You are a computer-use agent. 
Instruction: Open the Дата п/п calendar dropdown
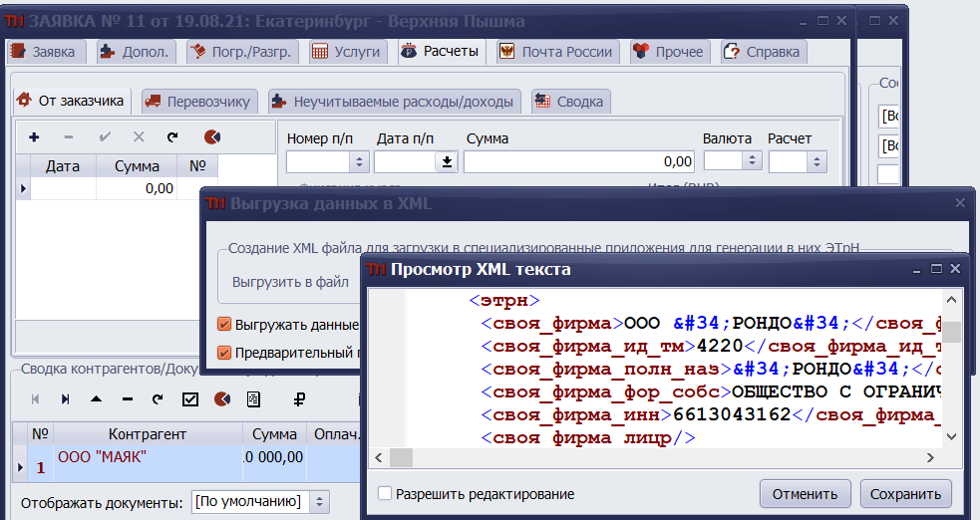coord(447,162)
